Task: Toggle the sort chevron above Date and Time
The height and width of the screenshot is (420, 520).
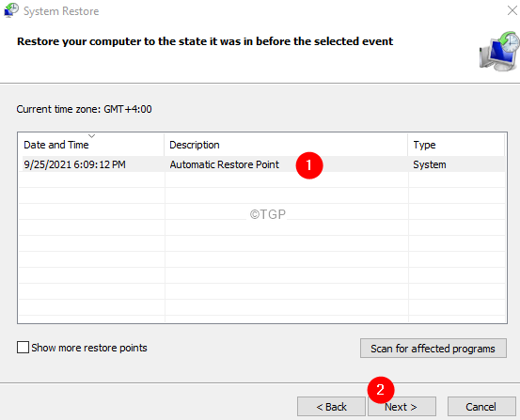Action: (x=92, y=136)
